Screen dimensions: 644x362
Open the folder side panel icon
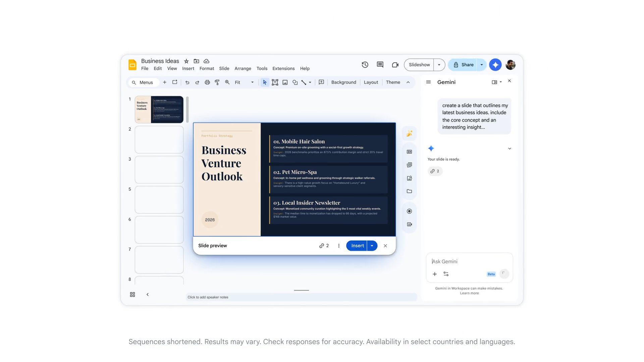410,191
